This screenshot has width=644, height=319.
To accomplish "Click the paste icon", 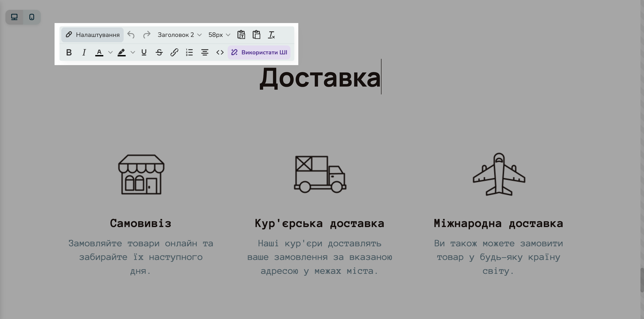I will 257,35.
